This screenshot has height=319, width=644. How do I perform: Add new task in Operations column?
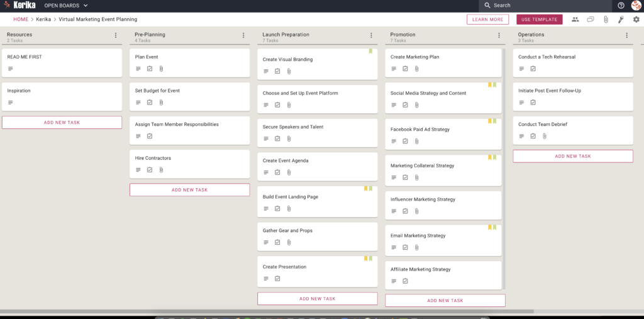pos(573,156)
